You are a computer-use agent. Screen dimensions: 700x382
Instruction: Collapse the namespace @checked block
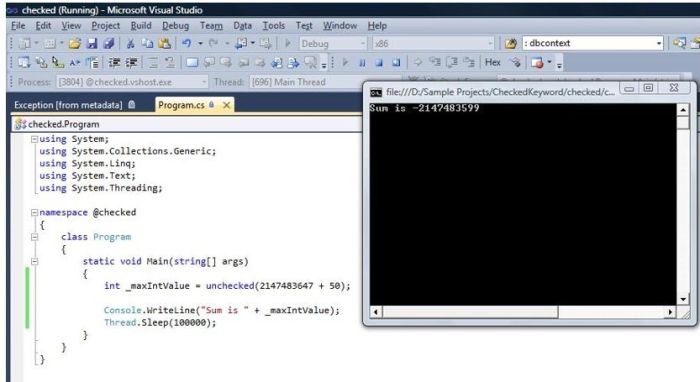point(34,212)
